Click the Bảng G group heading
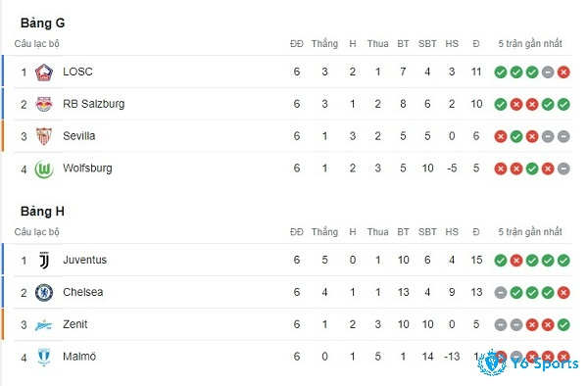 (42, 23)
